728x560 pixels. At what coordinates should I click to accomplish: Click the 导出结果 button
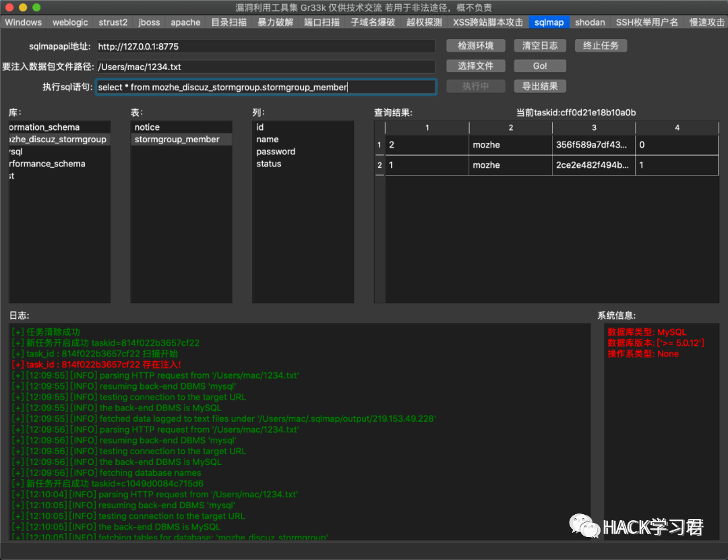point(539,86)
